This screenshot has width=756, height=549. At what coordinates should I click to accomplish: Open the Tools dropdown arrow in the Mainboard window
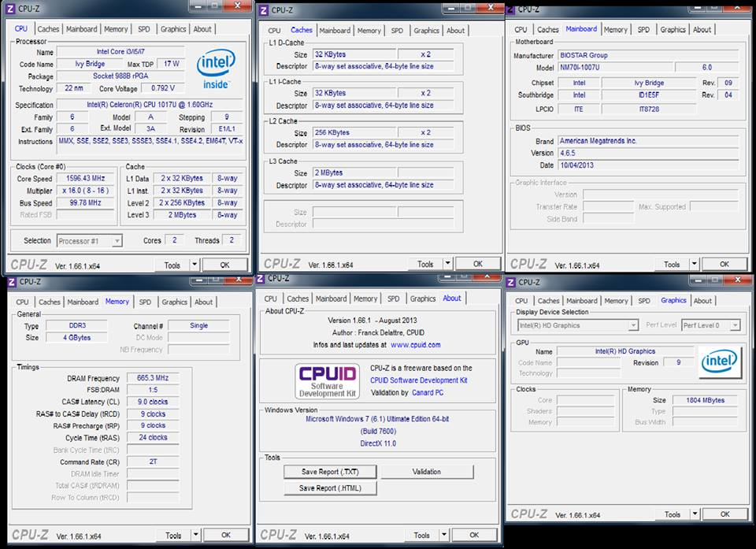[x=694, y=264]
